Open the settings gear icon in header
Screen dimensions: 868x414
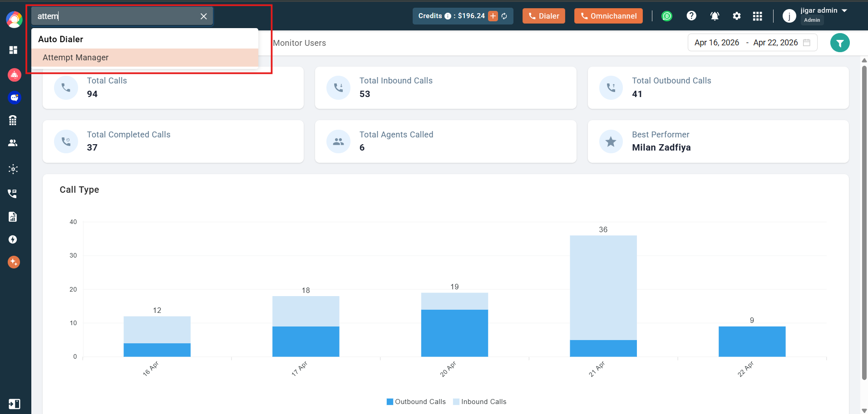click(x=736, y=16)
